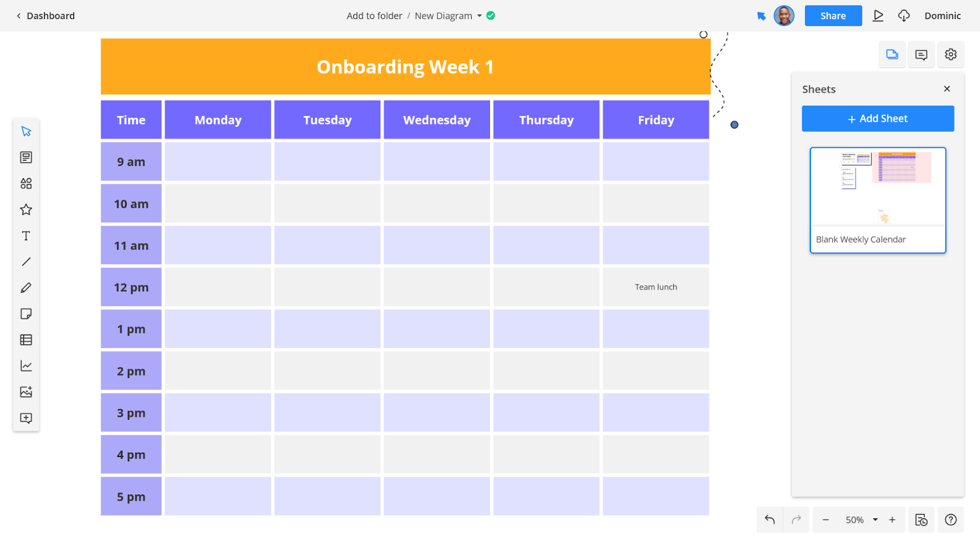Toggle the Sheets panel icon

click(x=892, y=55)
